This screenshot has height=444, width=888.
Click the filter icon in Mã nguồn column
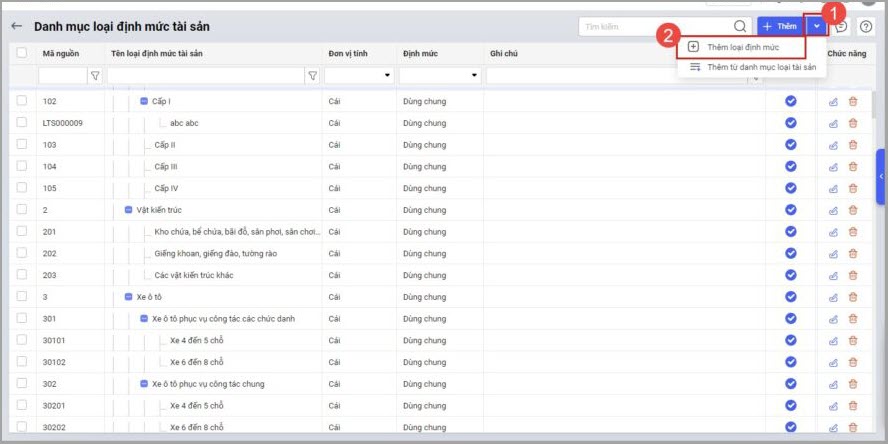pyautogui.click(x=95, y=75)
